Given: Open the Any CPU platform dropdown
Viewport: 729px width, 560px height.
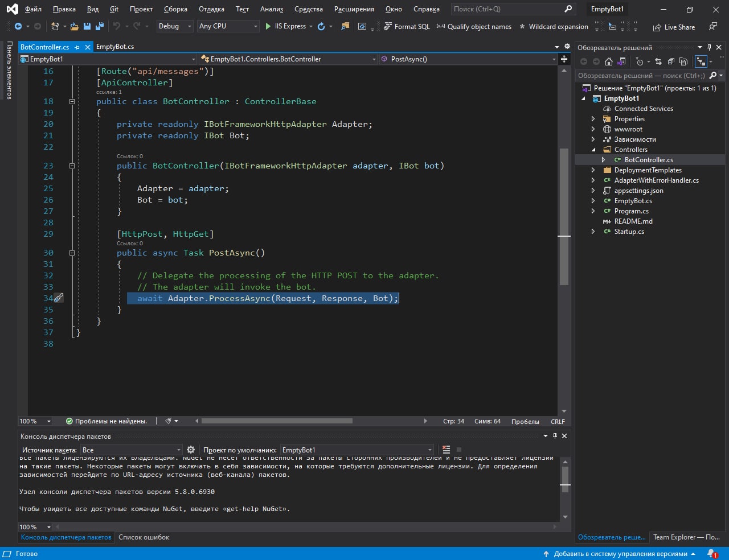Looking at the screenshot, I should 228,26.
